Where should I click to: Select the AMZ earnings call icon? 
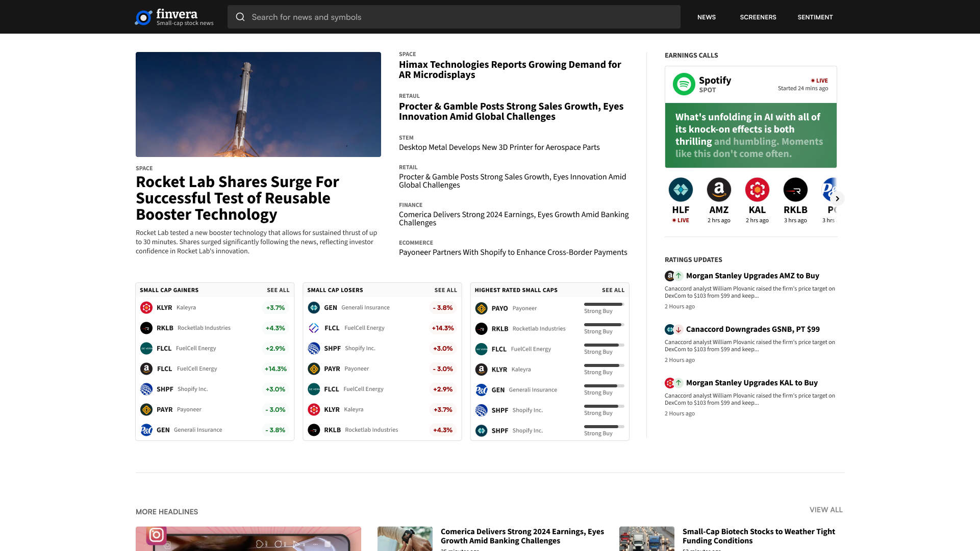coord(719,190)
